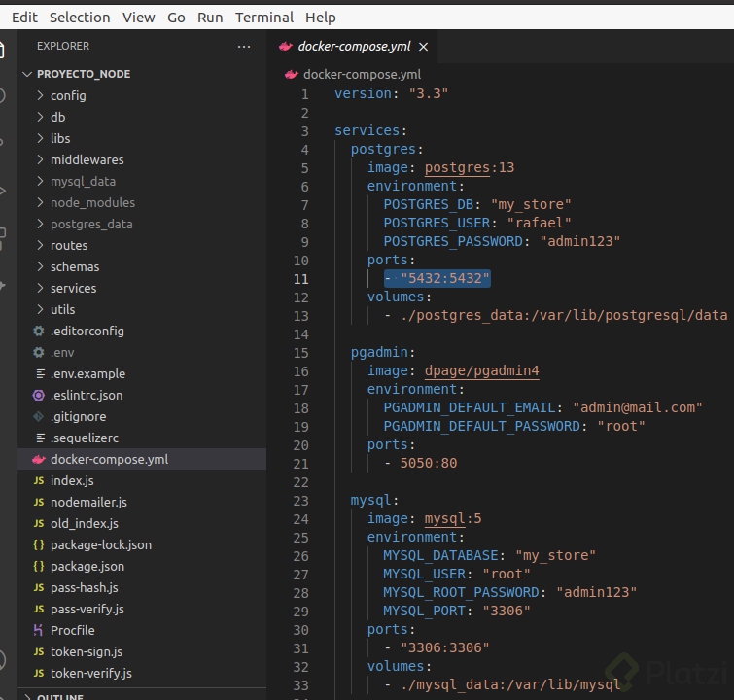Click whale icon in editor tab
The width and height of the screenshot is (734, 700).
coord(286,47)
